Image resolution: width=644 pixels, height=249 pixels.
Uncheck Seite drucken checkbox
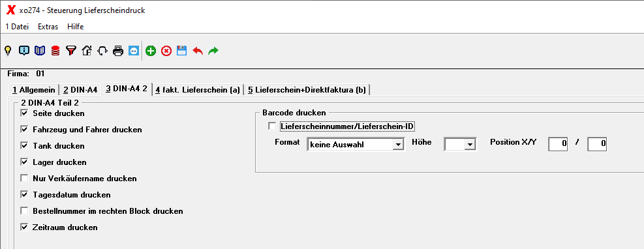coord(24,113)
